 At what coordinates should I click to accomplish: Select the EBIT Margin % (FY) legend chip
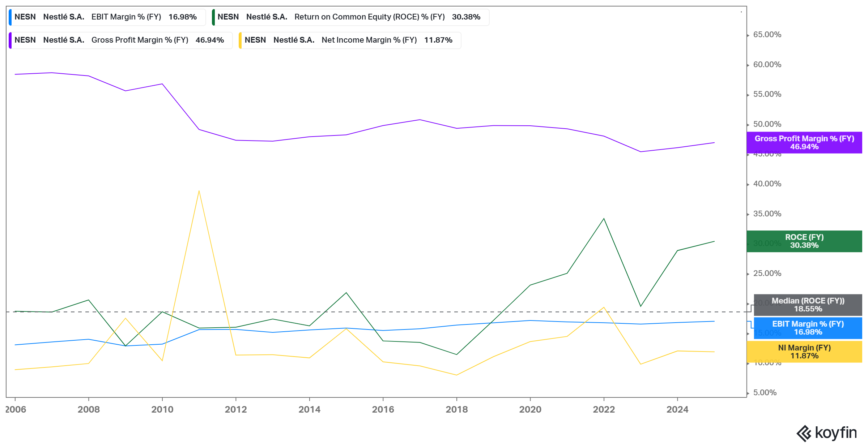(107, 17)
